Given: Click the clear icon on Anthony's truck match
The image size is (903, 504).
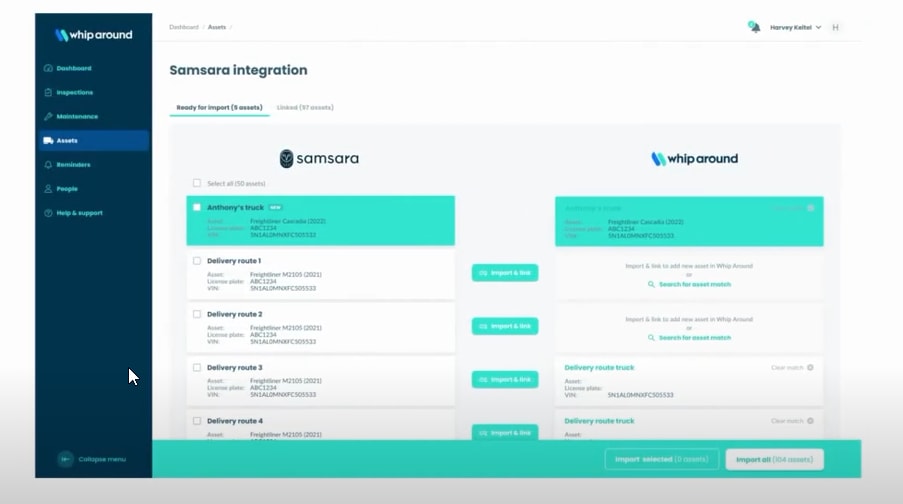Looking at the screenshot, I should pyautogui.click(x=811, y=208).
